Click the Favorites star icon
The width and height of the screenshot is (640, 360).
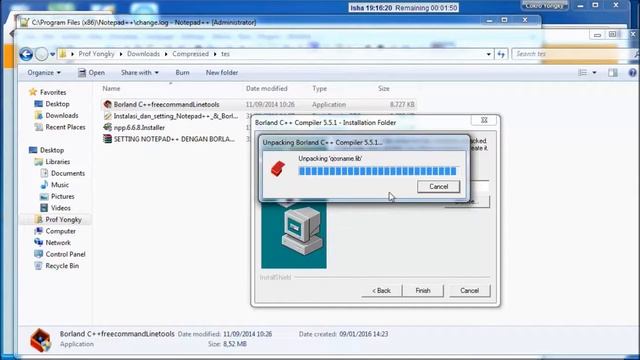(33, 92)
